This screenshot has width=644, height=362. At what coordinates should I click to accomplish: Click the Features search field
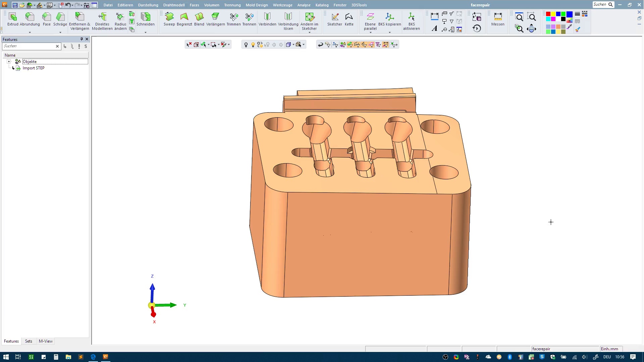[29, 46]
